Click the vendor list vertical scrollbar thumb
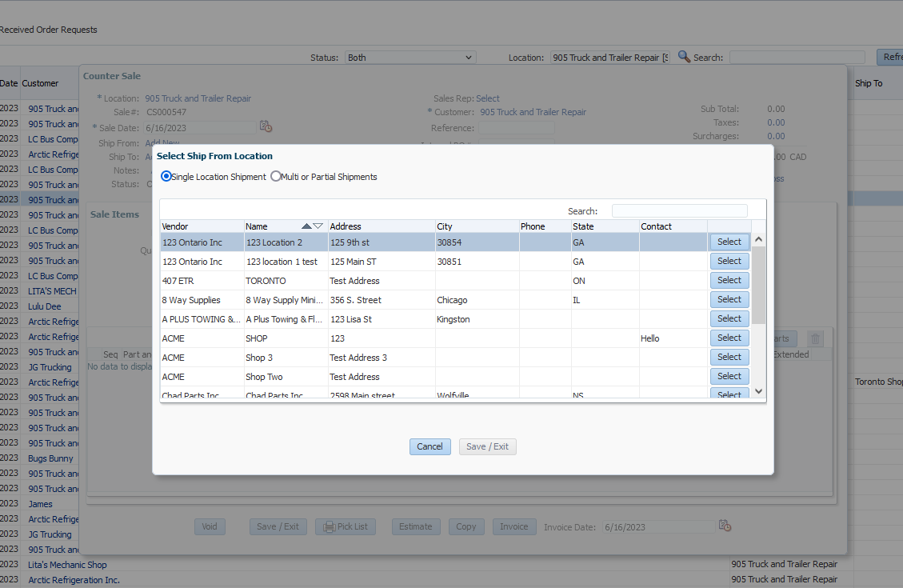 [x=759, y=284]
